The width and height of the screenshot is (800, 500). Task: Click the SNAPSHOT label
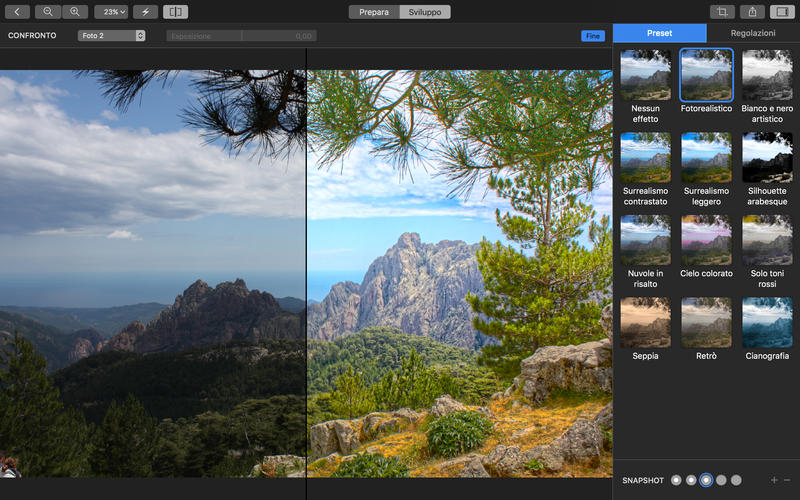tap(643, 481)
